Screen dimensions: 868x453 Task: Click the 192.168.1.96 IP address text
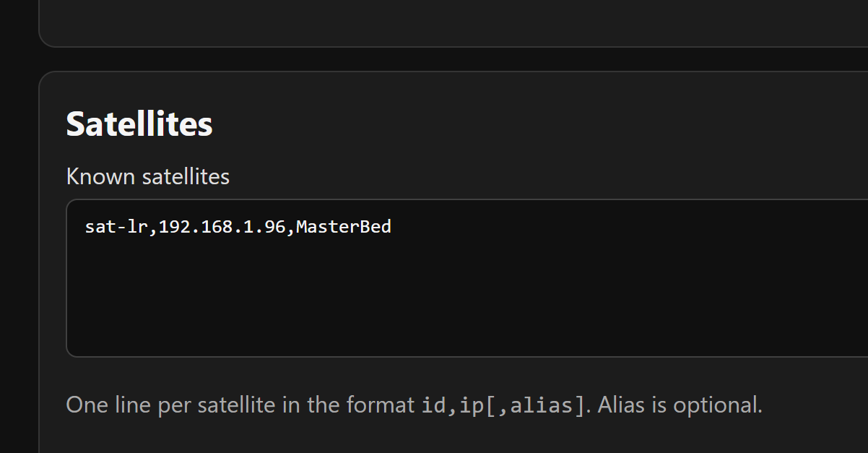tap(222, 227)
